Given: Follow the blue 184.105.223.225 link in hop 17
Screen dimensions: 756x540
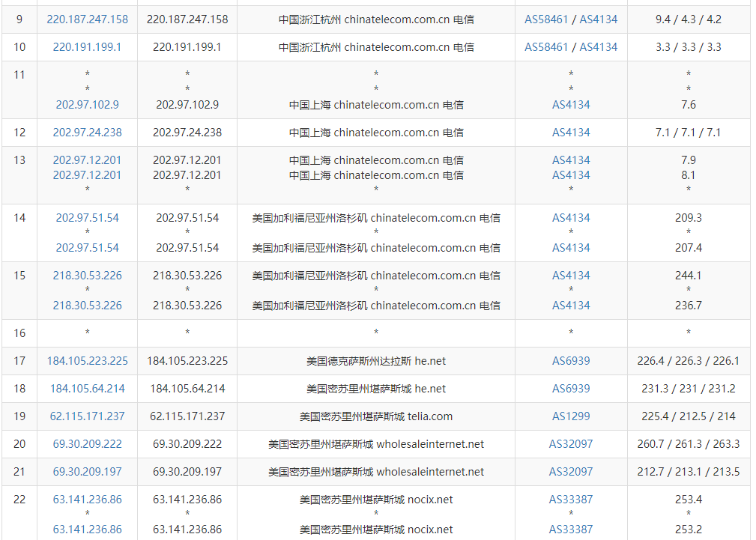Looking at the screenshot, I should [x=87, y=361].
